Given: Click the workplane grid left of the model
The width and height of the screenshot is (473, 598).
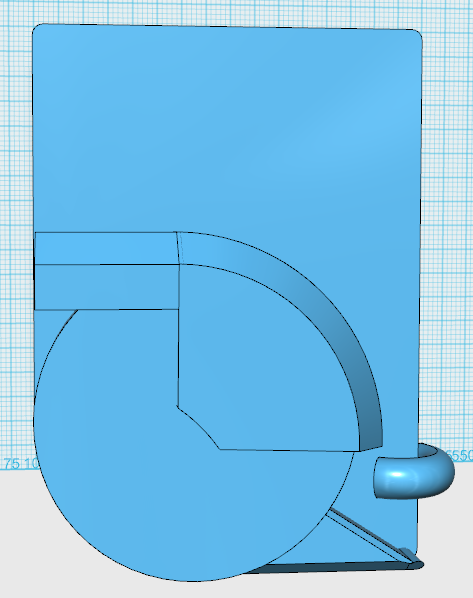Looking at the screenshot, I should coord(15,229).
